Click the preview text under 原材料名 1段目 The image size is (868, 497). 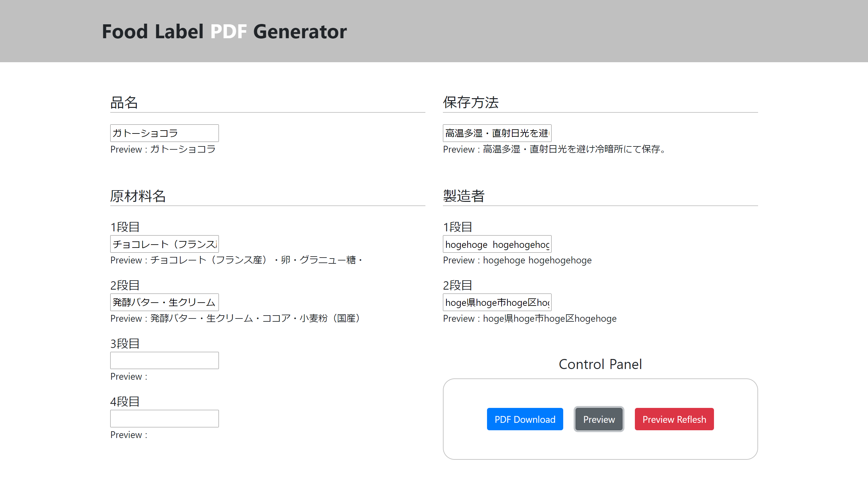(236, 260)
